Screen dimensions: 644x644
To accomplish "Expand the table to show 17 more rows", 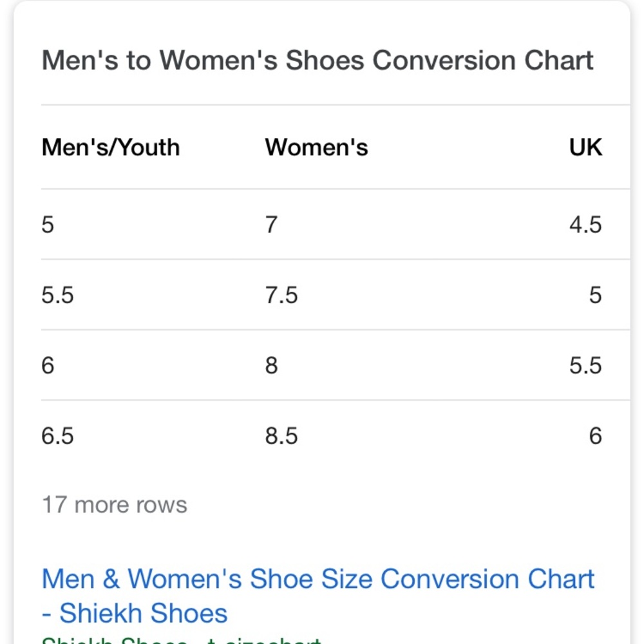I will 113,505.
